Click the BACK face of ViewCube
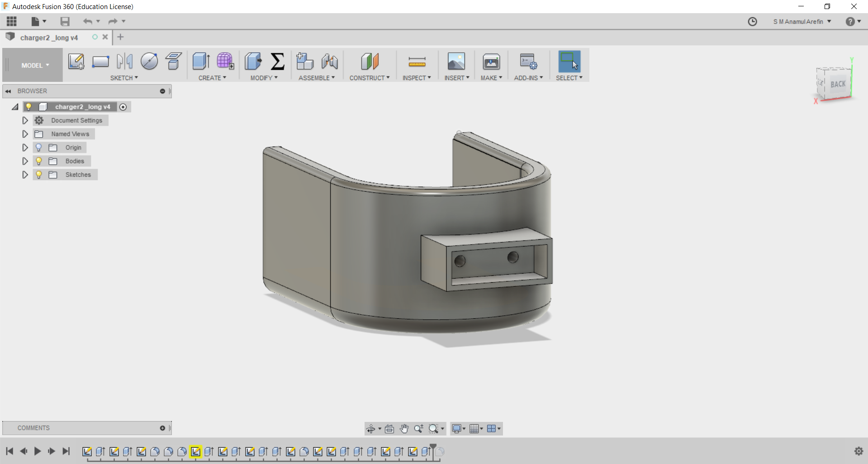 point(838,84)
